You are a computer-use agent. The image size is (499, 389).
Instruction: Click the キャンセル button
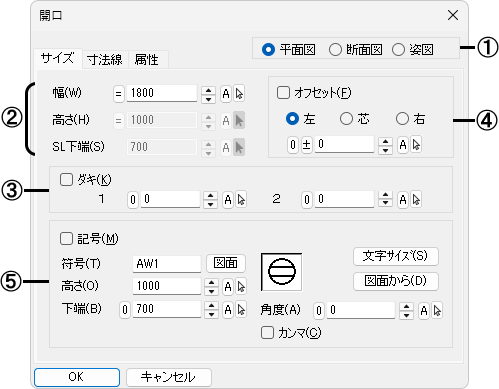[x=169, y=377]
